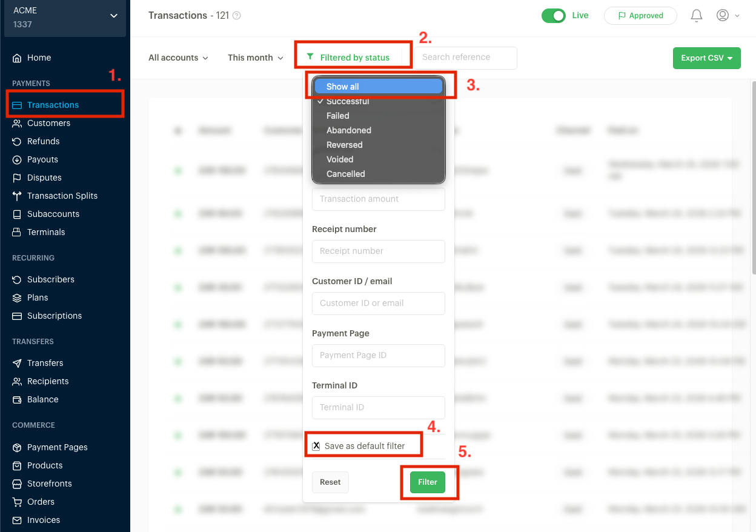Expand the This month date filter
This screenshot has width=756, height=532.
point(254,58)
